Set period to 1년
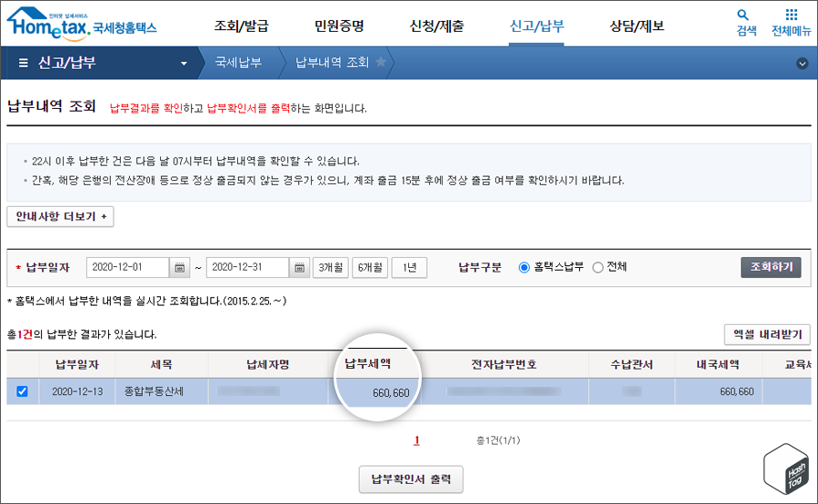Screen dimensions: 818x504 coord(410,267)
